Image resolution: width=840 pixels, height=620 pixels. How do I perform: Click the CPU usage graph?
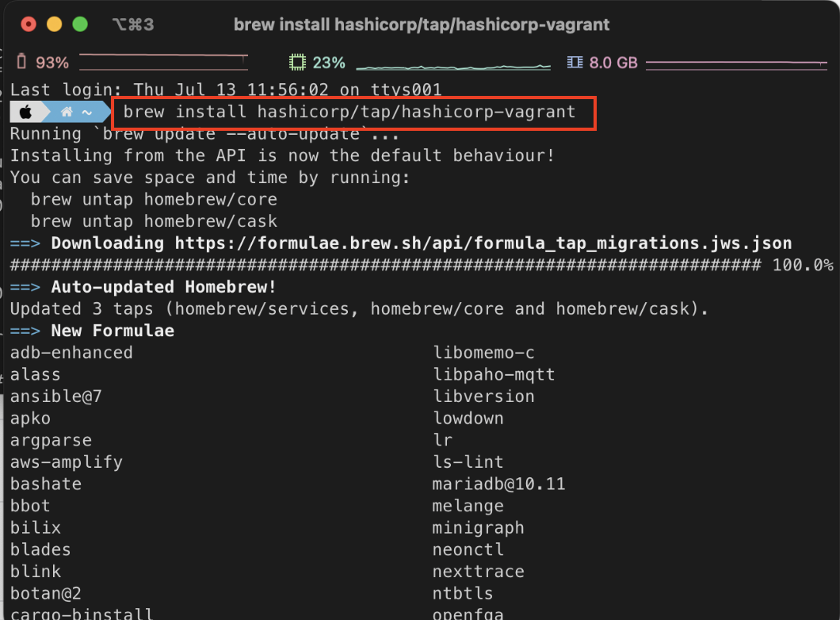coord(453,67)
